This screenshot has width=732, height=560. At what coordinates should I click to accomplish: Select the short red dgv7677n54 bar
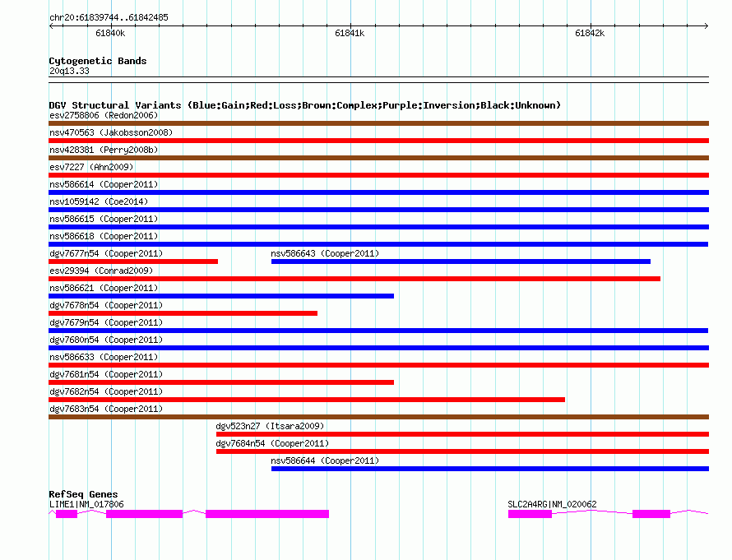(133, 261)
